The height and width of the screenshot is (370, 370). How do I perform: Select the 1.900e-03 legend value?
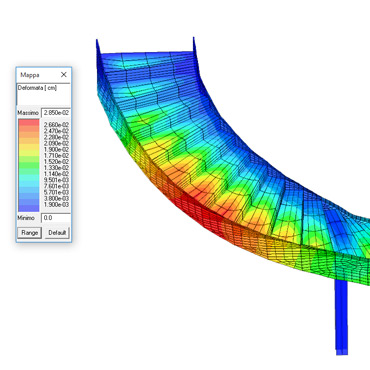click(x=56, y=204)
